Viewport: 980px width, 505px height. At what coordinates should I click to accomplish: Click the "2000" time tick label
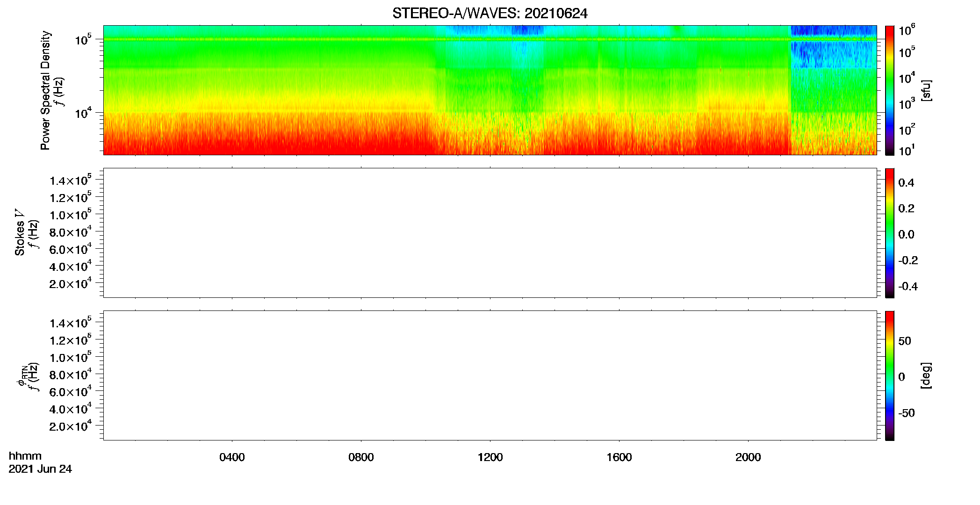[x=748, y=457]
